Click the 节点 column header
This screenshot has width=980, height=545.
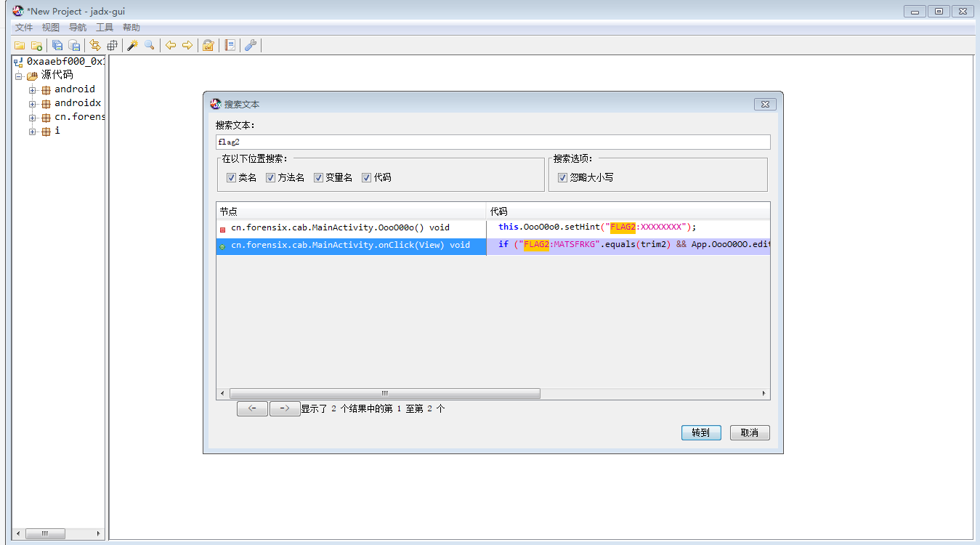pyautogui.click(x=351, y=211)
